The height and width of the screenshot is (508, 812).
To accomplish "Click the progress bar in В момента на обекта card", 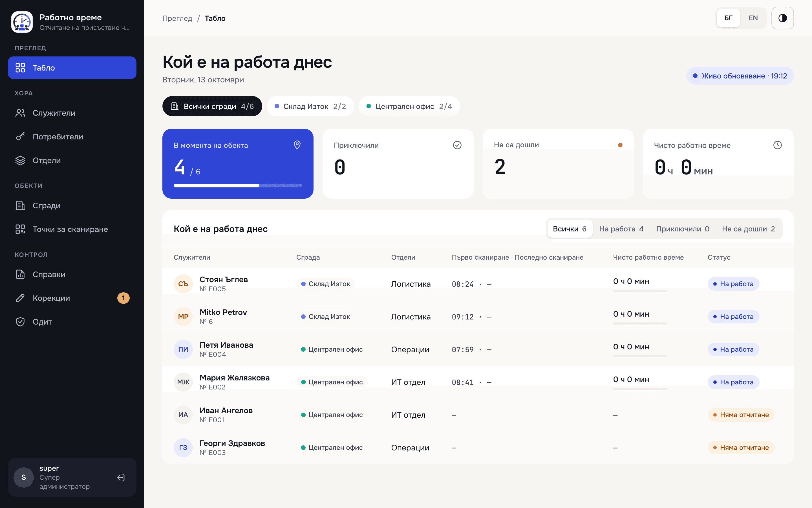I will click(238, 185).
